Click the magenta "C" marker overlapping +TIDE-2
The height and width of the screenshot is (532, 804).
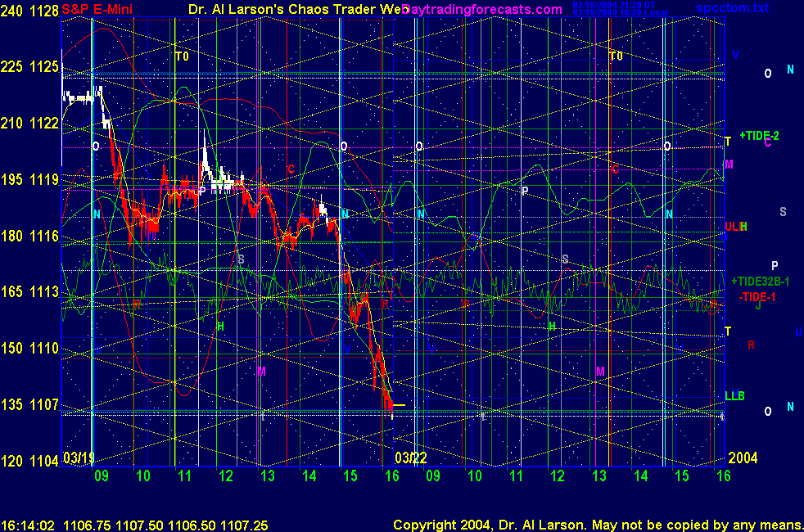coord(768,142)
